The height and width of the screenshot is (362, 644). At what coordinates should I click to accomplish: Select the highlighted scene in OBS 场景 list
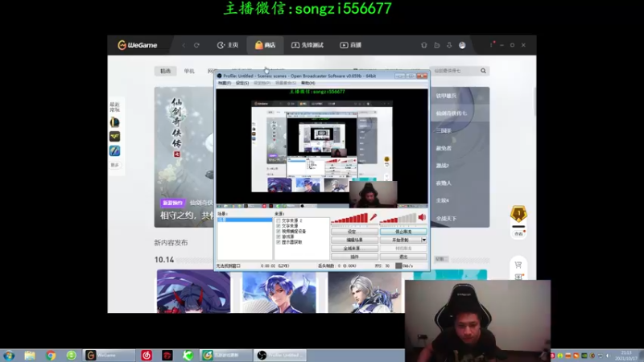[x=245, y=220]
